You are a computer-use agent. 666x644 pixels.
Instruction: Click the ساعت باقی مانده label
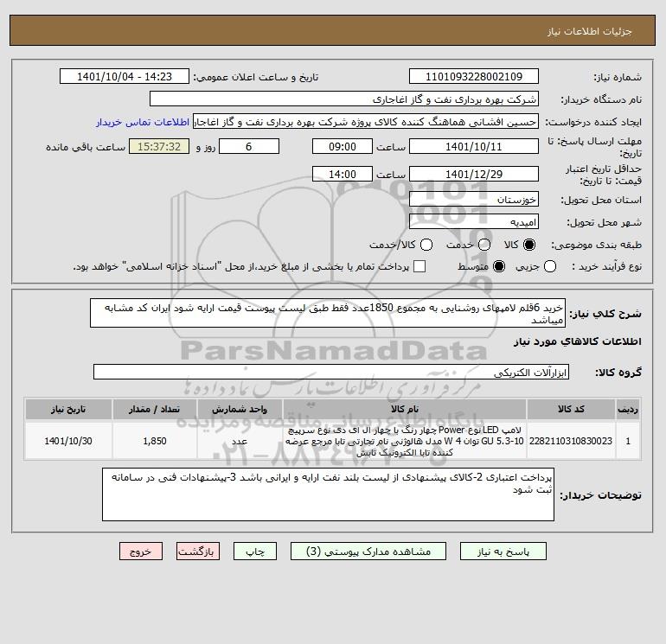click(86, 147)
